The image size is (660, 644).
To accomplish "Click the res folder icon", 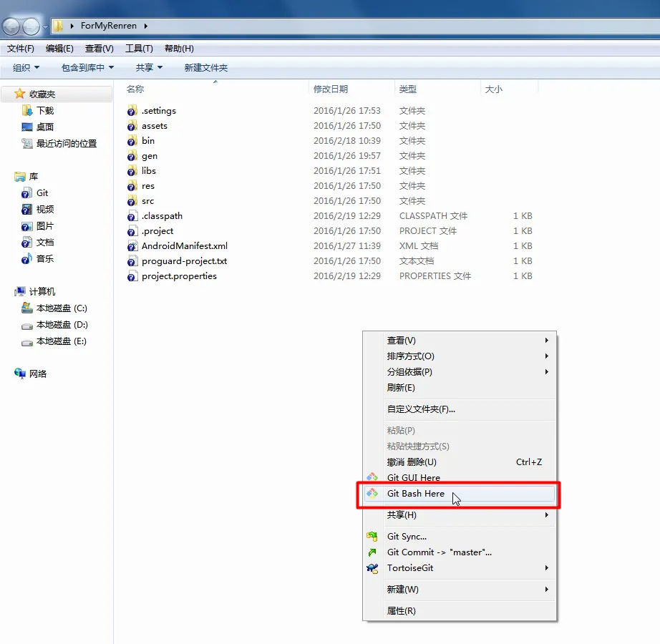I will click(x=132, y=186).
